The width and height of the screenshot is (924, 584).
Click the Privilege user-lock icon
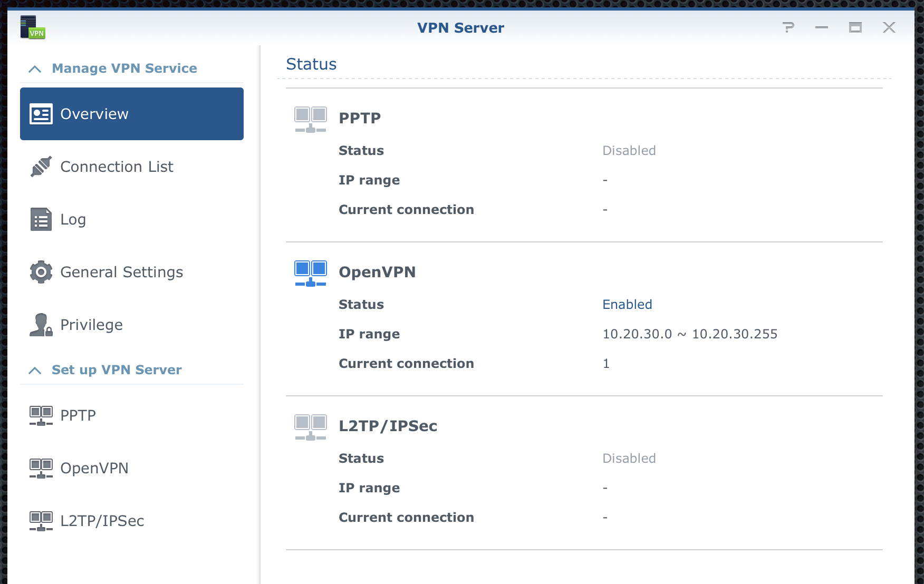[x=41, y=325]
